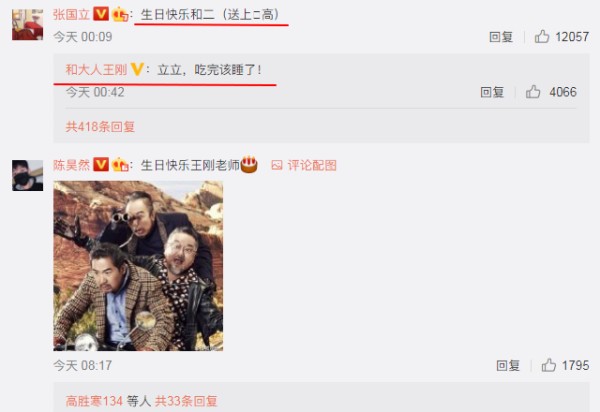
Task: Expand 共33条回复 replies
Action: [186, 401]
